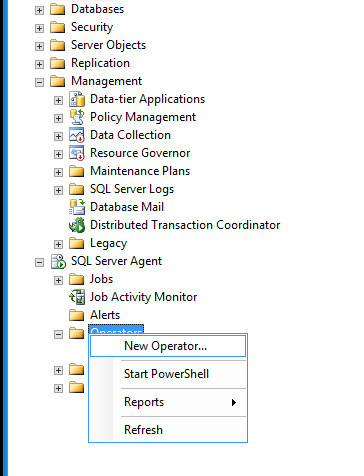Select SQL Server Logs label
Viewport: 364px width, 476px height.
pos(132,189)
